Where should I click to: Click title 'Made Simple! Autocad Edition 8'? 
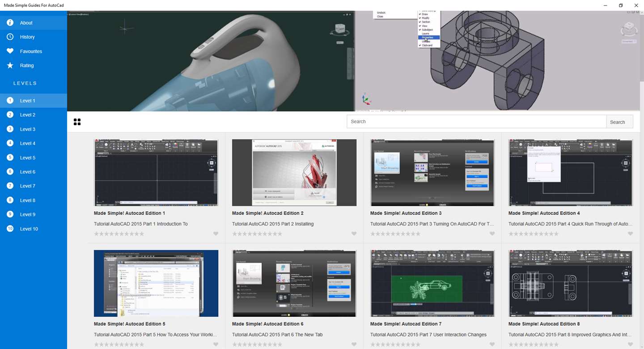tap(544, 324)
